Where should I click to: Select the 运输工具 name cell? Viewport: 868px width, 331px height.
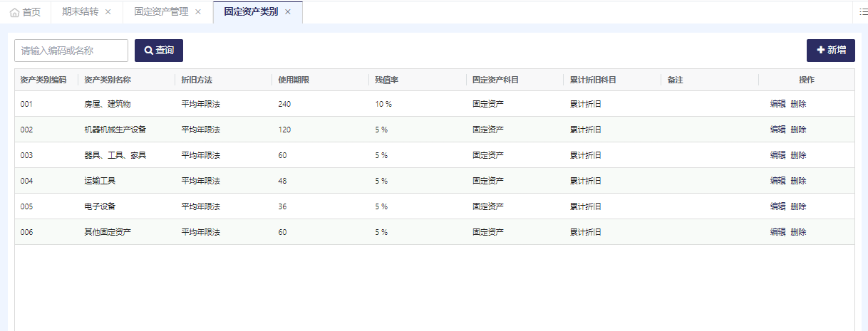coord(100,181)
